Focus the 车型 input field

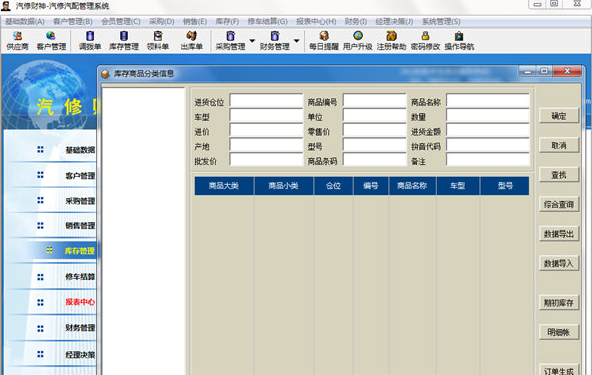266,116
